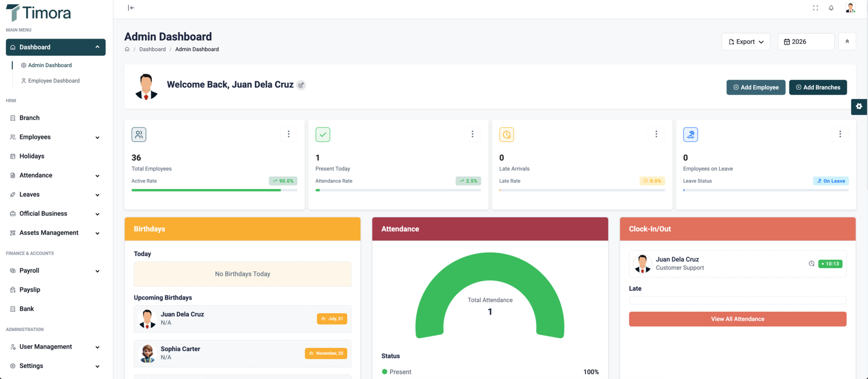
Task: Open the notifications bell
Action: [x=831, y=8]
